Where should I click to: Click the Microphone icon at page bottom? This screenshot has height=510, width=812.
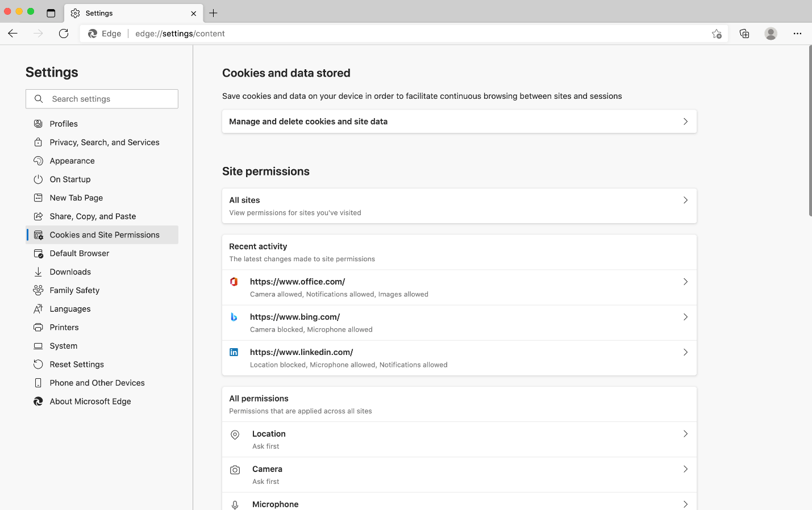pos(235,504)
